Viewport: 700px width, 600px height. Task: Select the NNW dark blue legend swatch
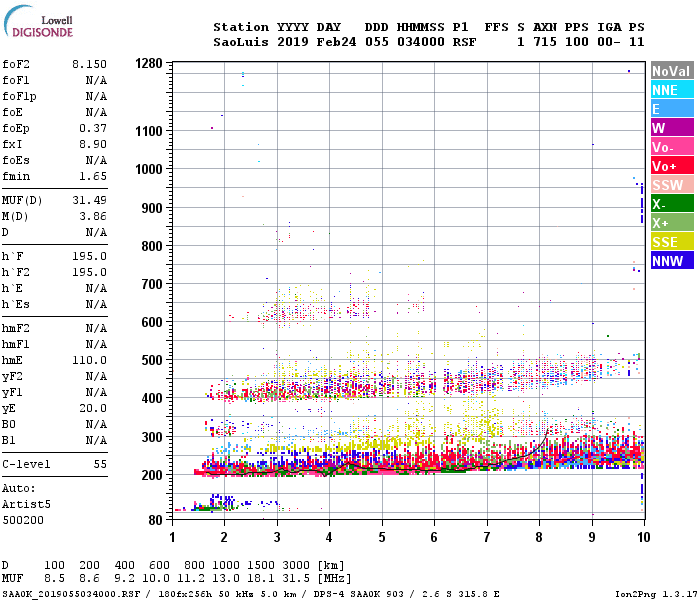click(672, 261)
